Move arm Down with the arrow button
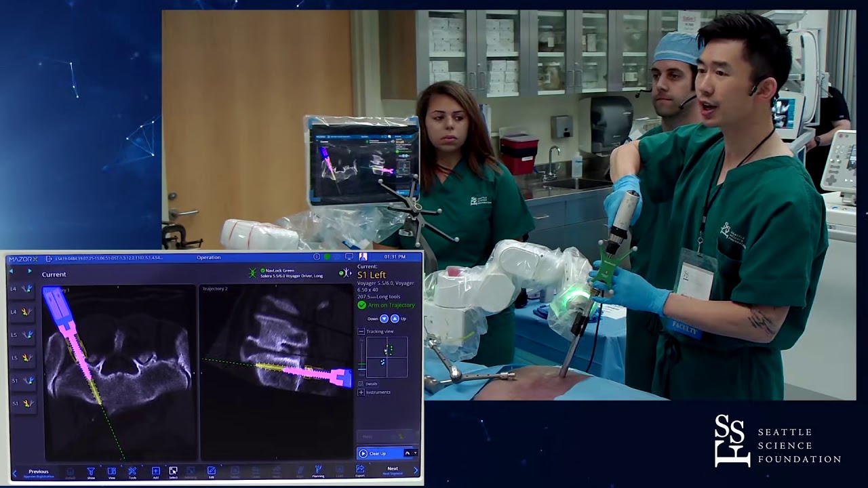The width and height of the screenshot is (868, 488). (x=384, y=319)
